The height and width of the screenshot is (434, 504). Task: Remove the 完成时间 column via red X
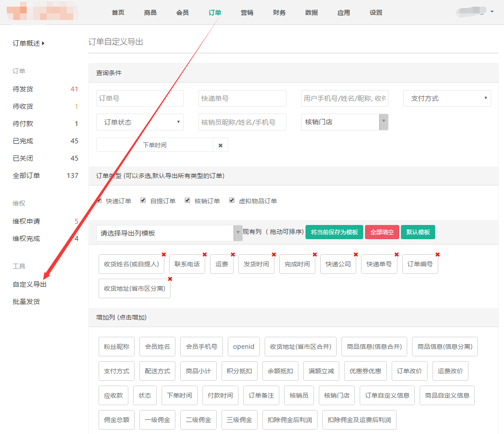(314, 255)
